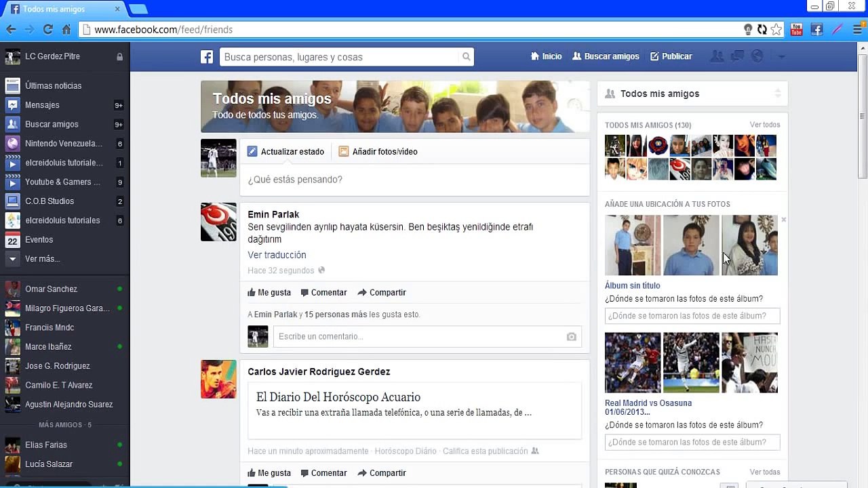Open a new browser tab
Screen dimensions: 868x488
(x=138, y=9)
